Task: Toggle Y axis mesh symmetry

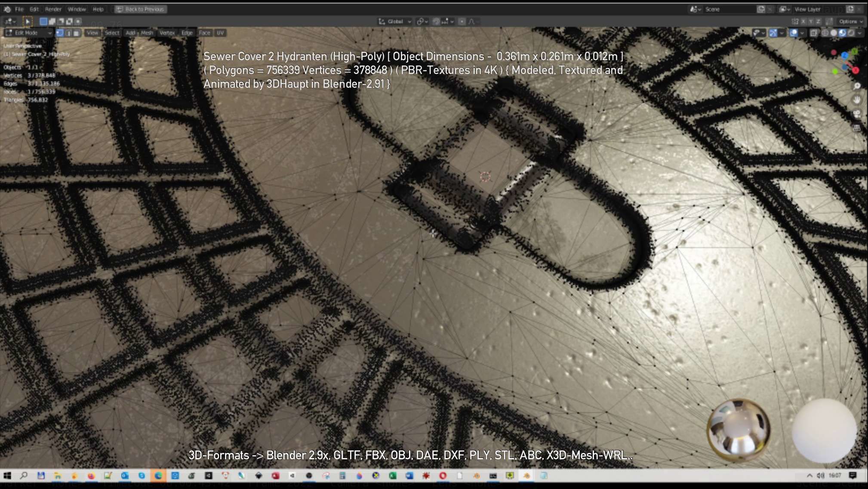Action: click(810, 21)
